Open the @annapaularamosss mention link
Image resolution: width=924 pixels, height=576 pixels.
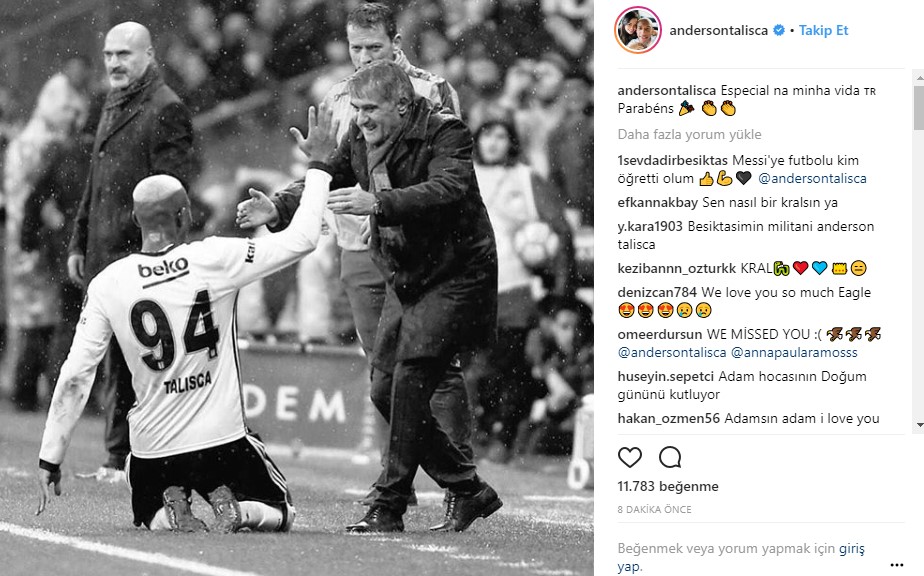click(x=794, y=353)
